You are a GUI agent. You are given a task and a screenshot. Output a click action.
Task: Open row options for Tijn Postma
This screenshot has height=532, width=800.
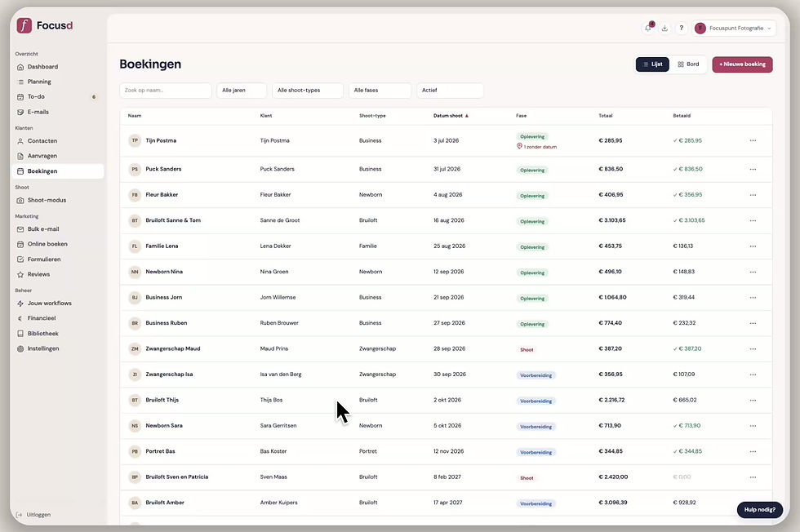pyautogui.click(x=753, y=140)
